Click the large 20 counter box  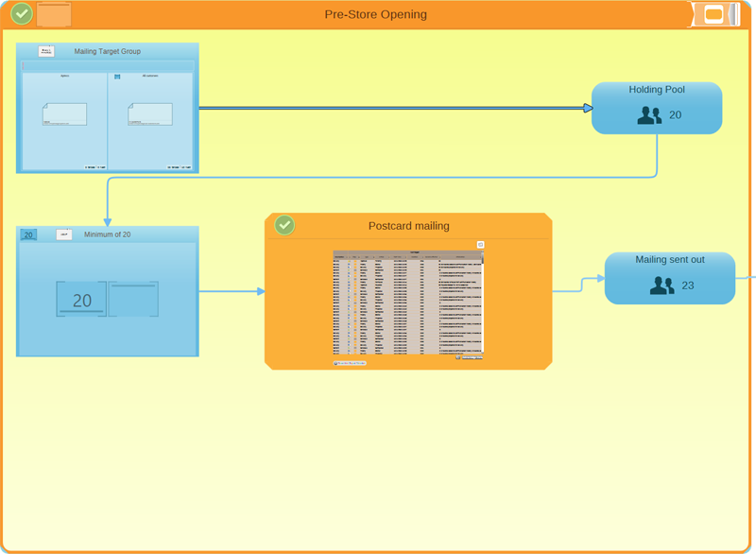coord(81,299)
